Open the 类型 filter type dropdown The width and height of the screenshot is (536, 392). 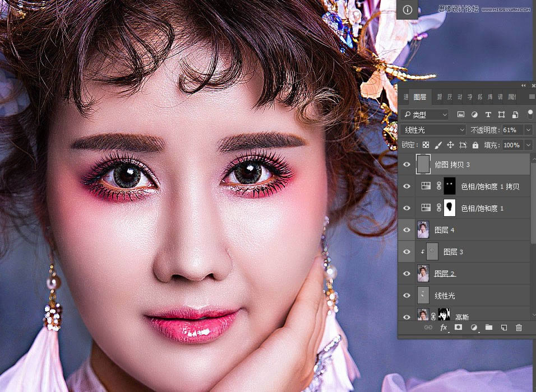point(424,114)
